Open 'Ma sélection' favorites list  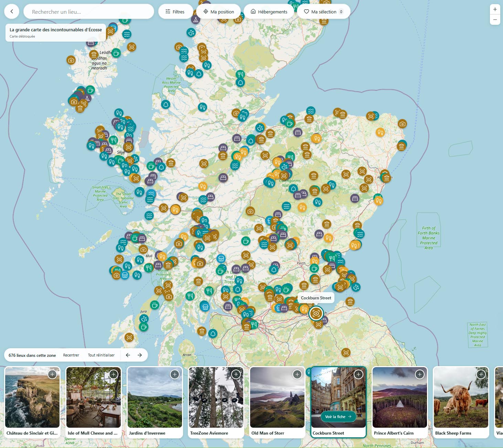pos(324,12)
